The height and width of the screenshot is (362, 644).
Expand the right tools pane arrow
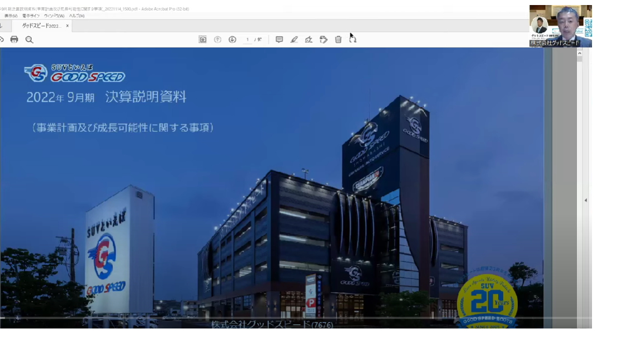586,201
